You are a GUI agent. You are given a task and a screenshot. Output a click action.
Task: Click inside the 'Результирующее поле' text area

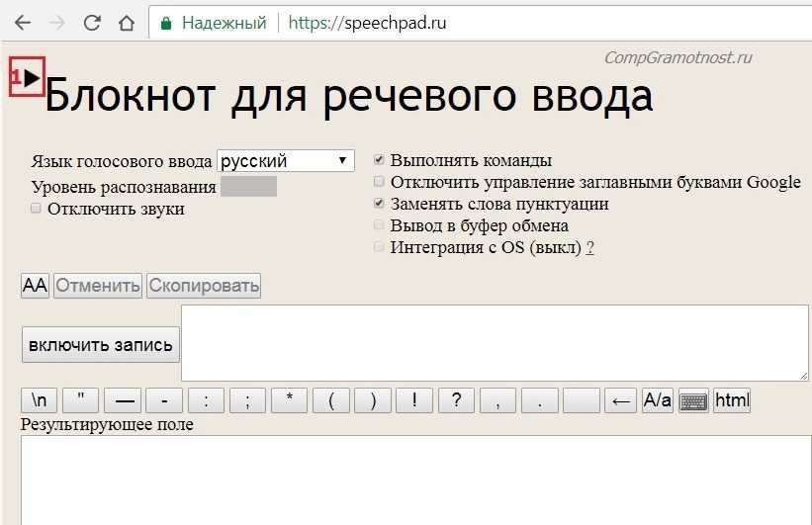pyautogui.click(x=415, y=480)
